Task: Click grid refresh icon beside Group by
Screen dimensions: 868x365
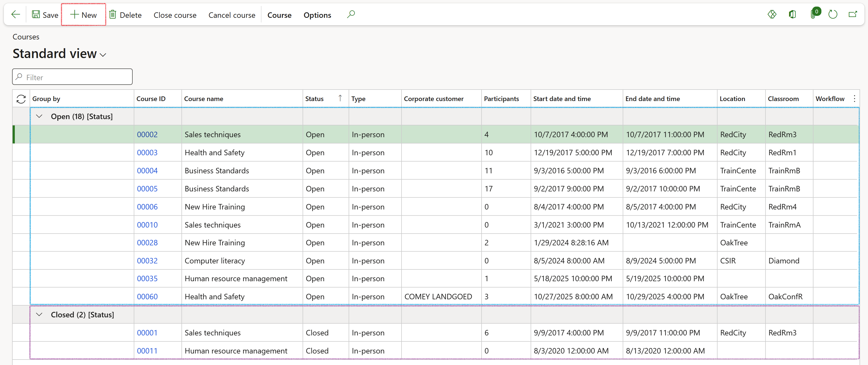Action: [21, 99]
